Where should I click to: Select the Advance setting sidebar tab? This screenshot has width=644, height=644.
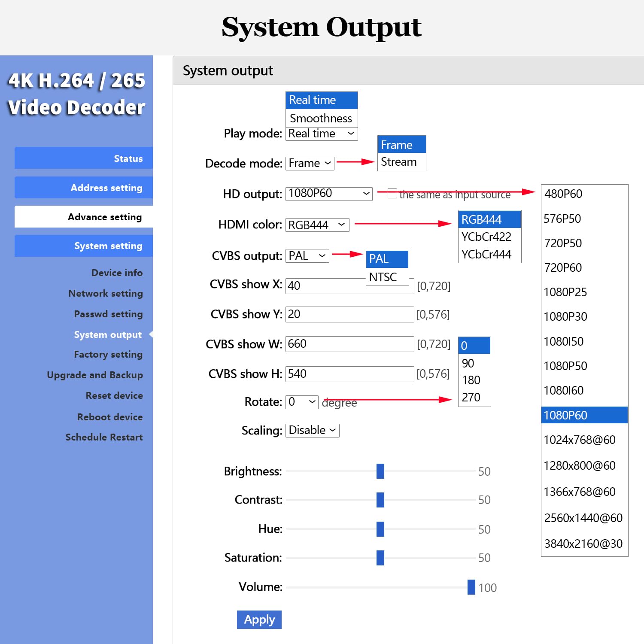click(84, 217)
